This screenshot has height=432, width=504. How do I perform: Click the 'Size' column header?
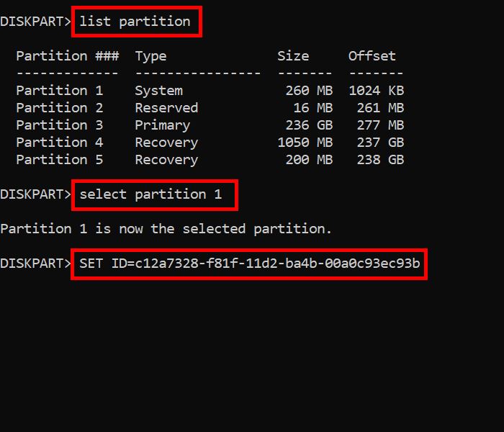(x=293, y=56)
